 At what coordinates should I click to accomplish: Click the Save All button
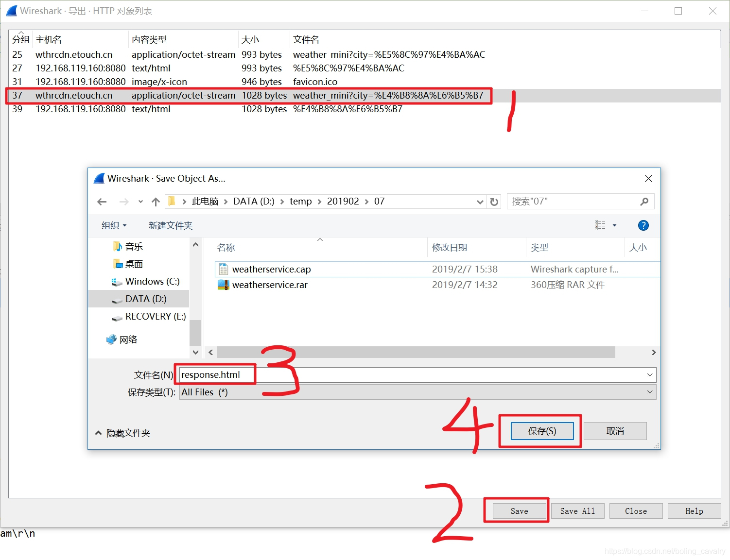(x=577, y=511)
